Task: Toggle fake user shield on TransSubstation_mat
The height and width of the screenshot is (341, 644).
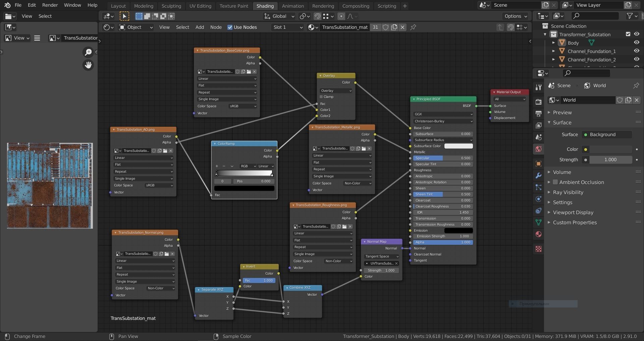Action: pyautogui.click(x=386, y=27)
